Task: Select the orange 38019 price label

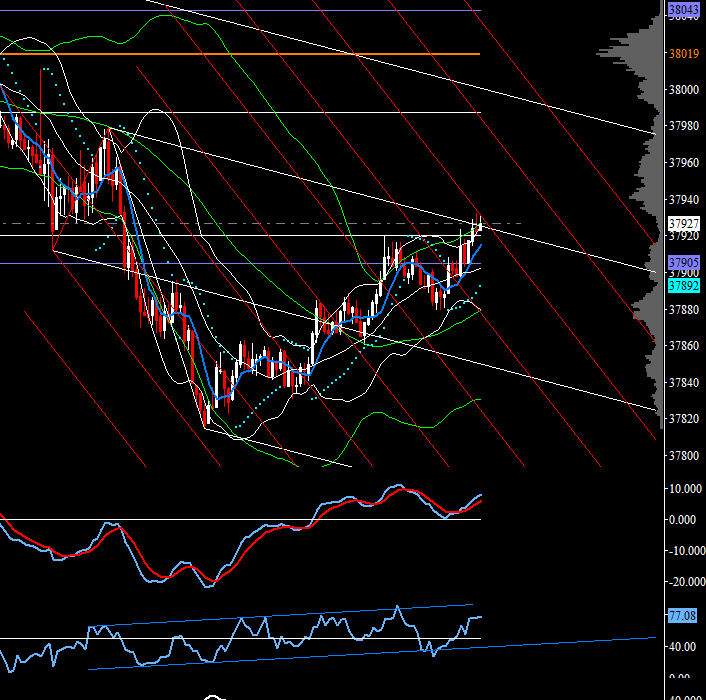Action: tap(684, 54)
